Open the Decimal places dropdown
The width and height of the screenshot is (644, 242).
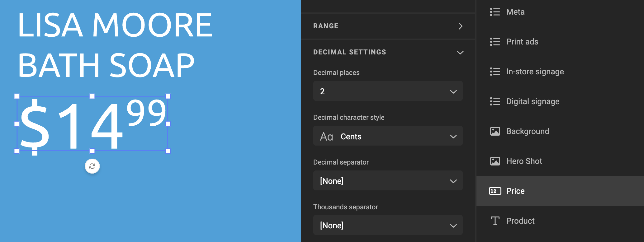[388, 91]
